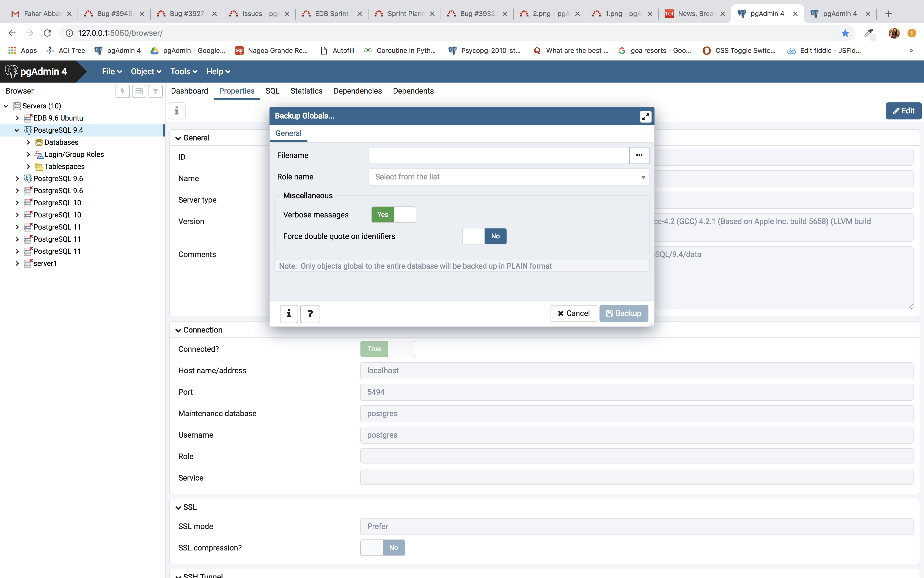Show more bookmarks with the chevron
924x578 pixels.
(x=911, y=50)
